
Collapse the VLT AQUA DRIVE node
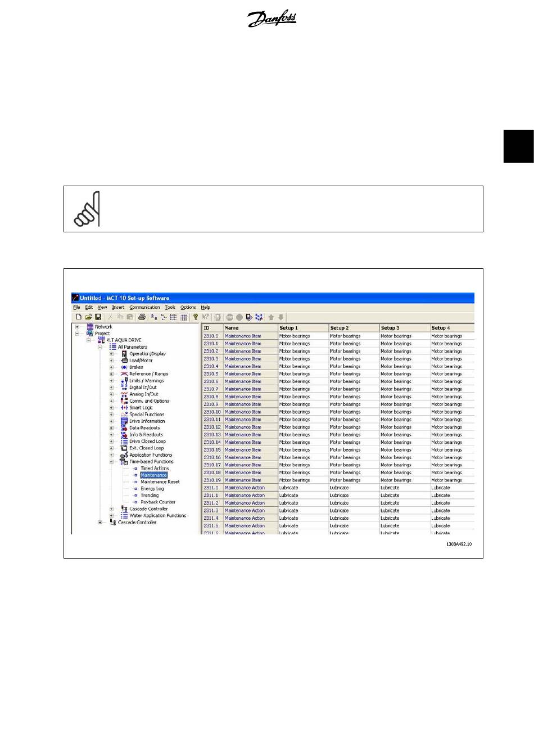(x=88, y=340)
